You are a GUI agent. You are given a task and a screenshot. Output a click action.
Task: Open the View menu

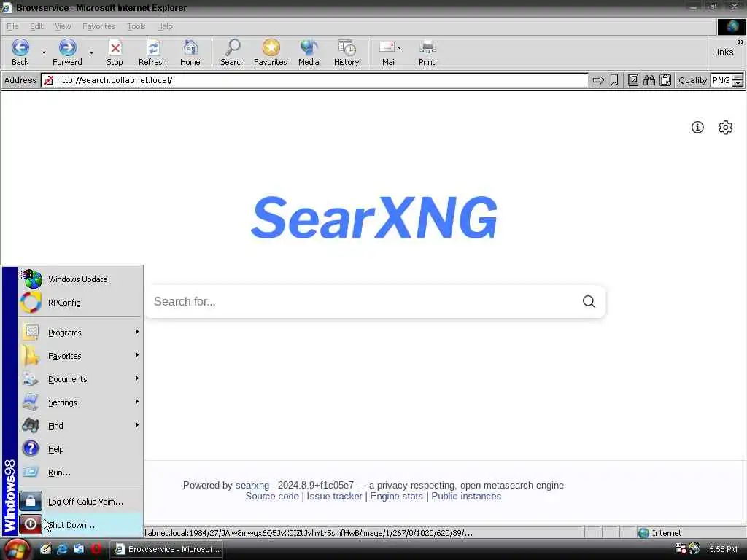click(63, 26)
